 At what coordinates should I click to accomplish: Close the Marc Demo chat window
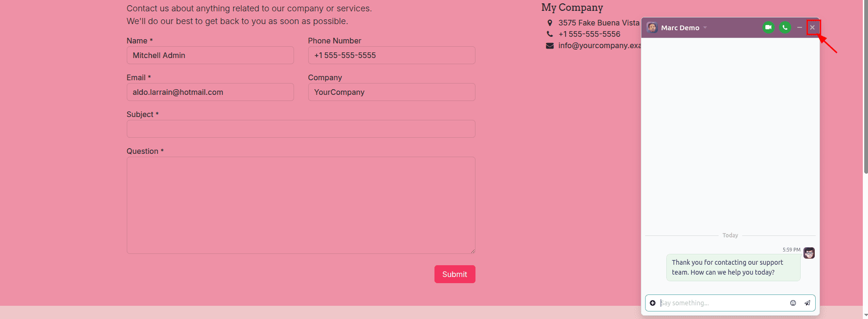(812, 27)
